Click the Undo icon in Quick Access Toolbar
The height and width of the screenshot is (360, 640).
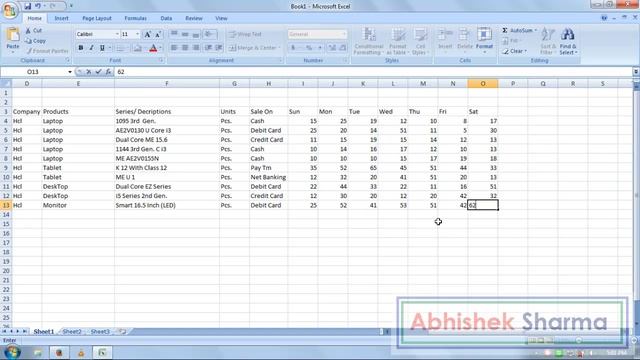38,6
